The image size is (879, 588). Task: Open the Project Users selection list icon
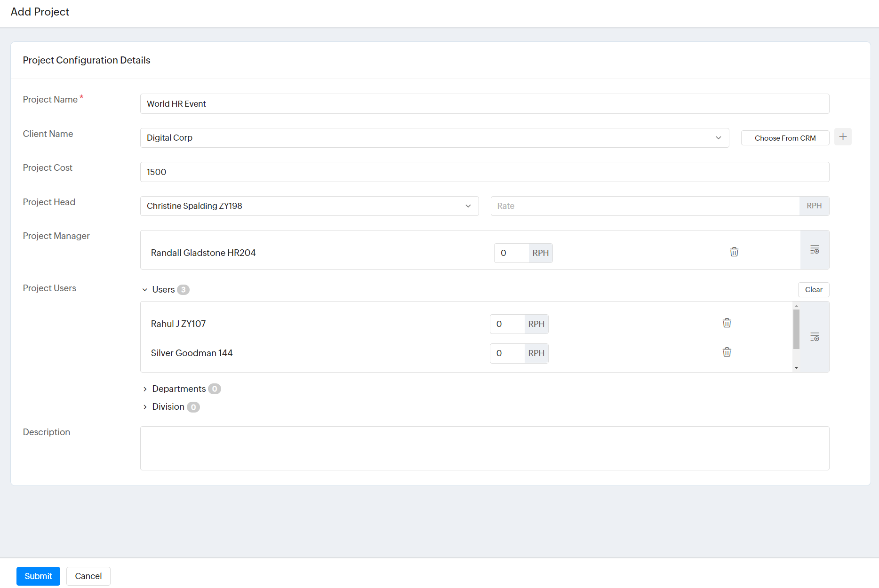tap(815, 337)
